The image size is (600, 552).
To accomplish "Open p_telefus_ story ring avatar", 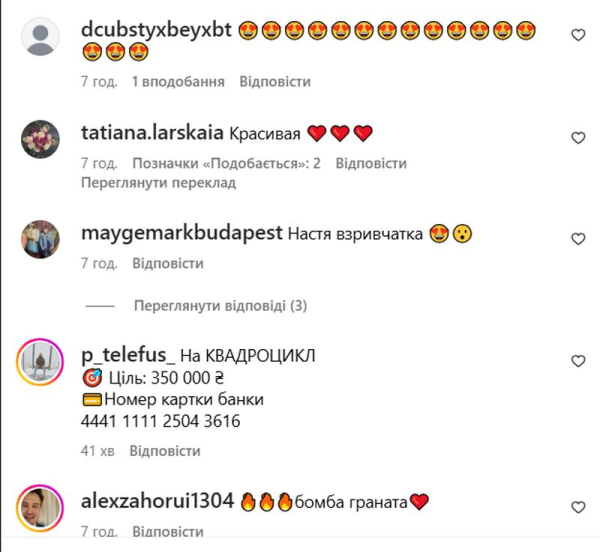I will click(x=40, y=362).
